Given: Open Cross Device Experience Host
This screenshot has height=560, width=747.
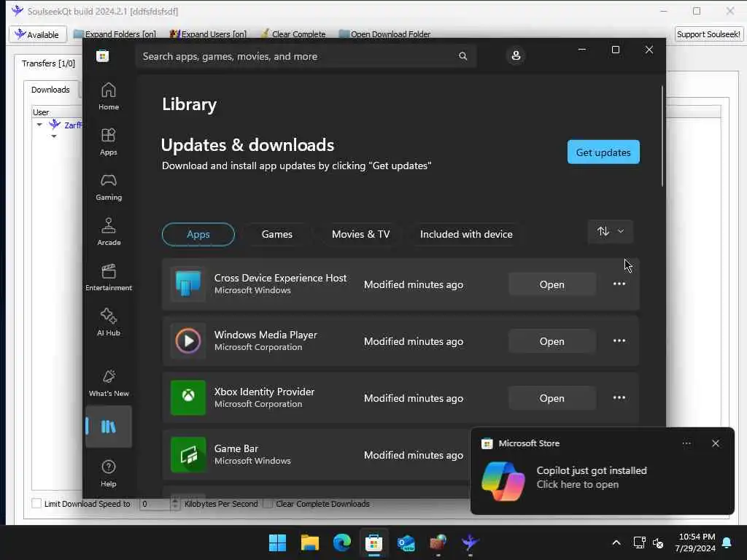Looking at the screenshot, I should click(551, 284).
